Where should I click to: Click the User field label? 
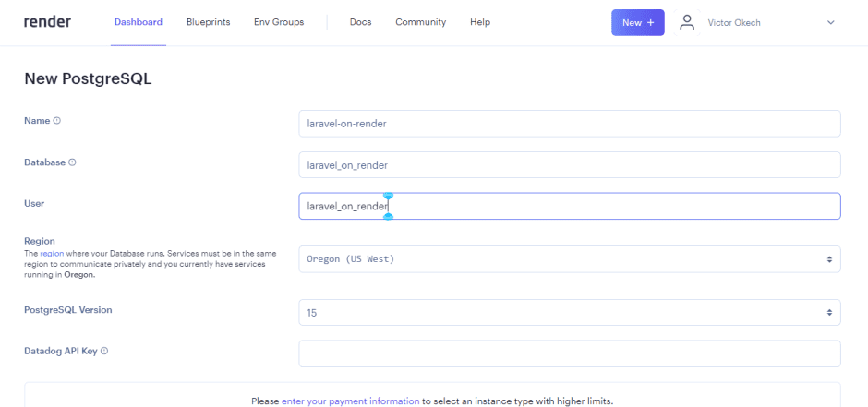point(34,203)
